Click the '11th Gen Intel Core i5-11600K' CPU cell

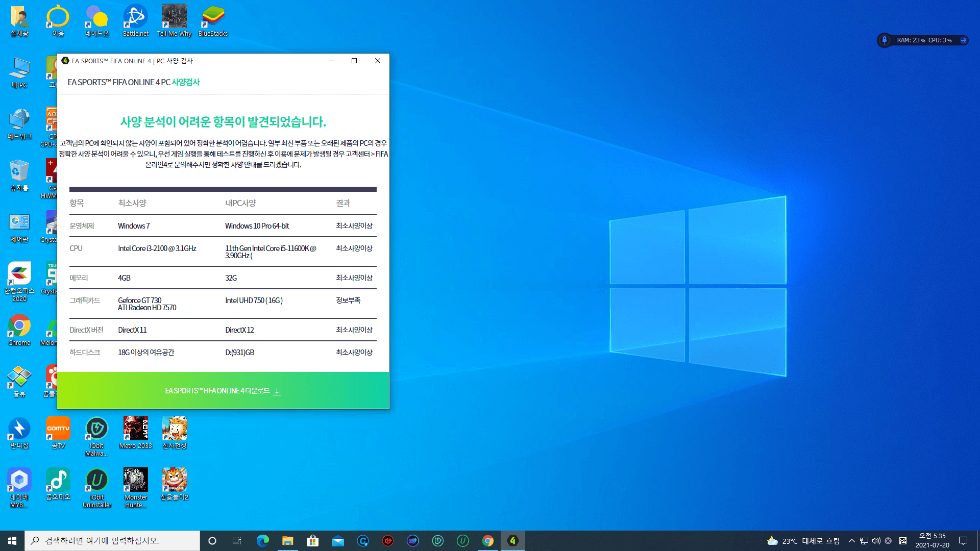point(271,252)
